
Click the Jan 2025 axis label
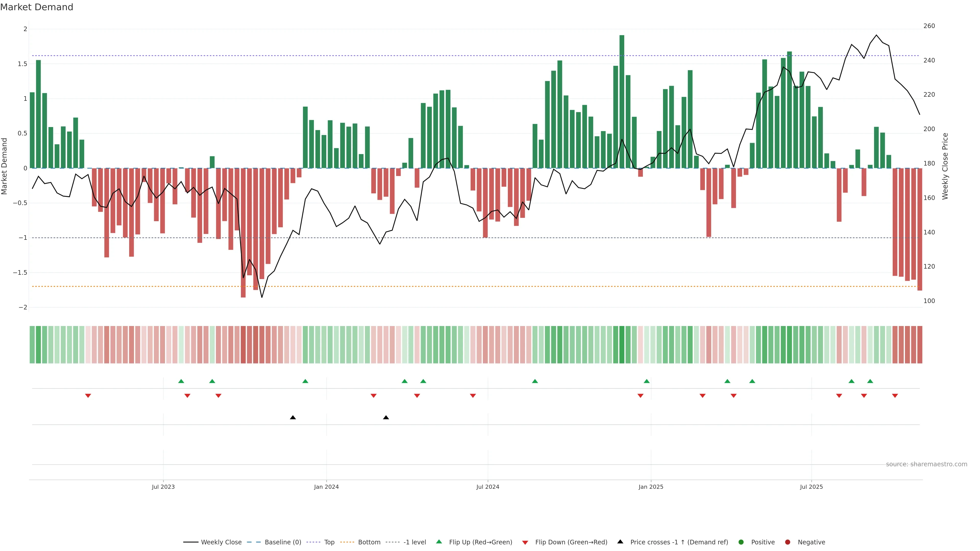pyautogui.click(x=651, y=487)
